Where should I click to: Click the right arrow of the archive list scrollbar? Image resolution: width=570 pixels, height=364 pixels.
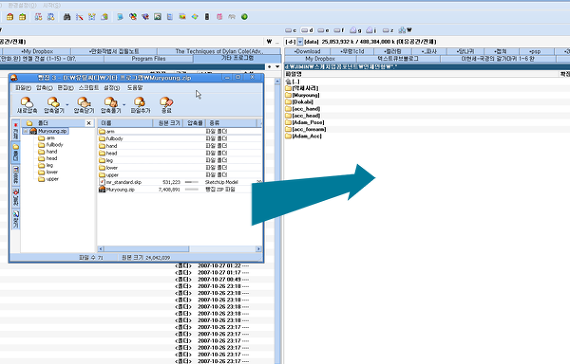(258, 249)
